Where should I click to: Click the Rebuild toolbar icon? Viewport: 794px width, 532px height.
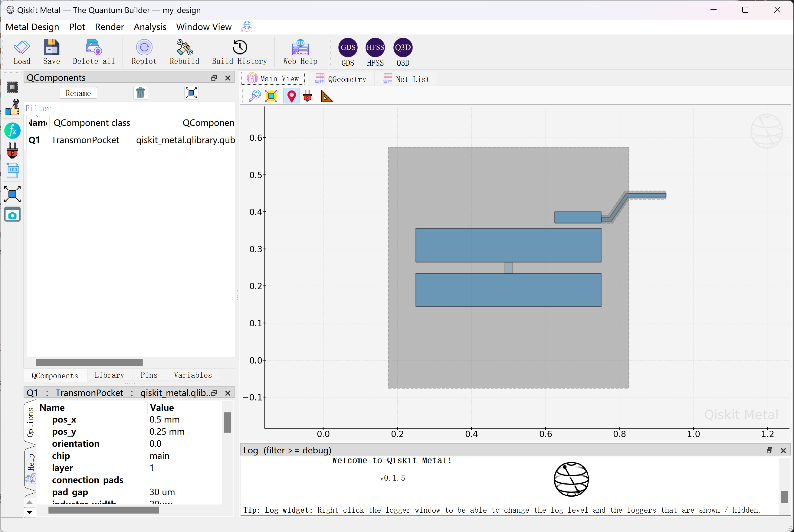click(184, 47)
